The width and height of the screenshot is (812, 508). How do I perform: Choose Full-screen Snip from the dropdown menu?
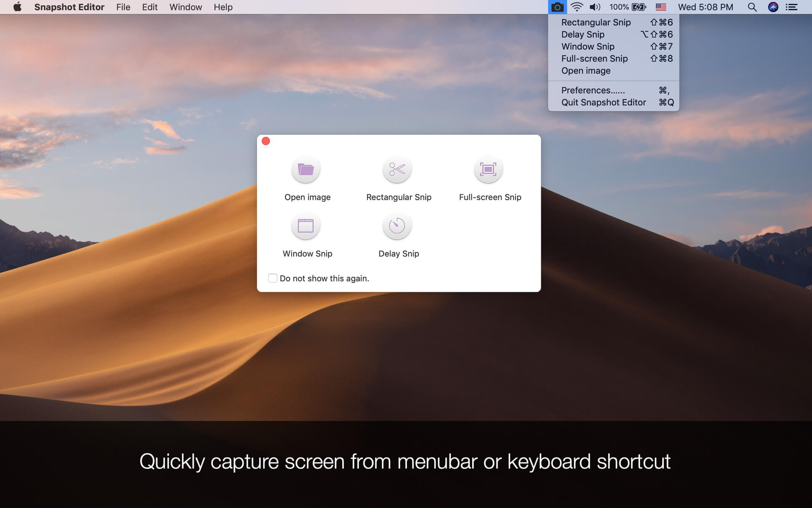pyautogui.click(x=594, y=59)
